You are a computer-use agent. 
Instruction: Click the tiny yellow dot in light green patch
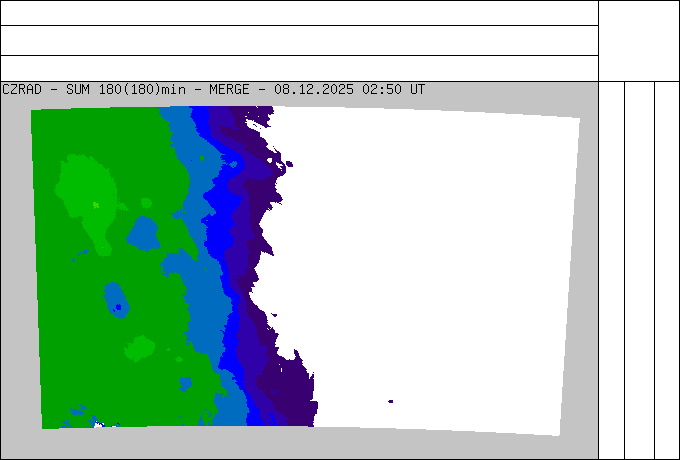coord(96,205)
